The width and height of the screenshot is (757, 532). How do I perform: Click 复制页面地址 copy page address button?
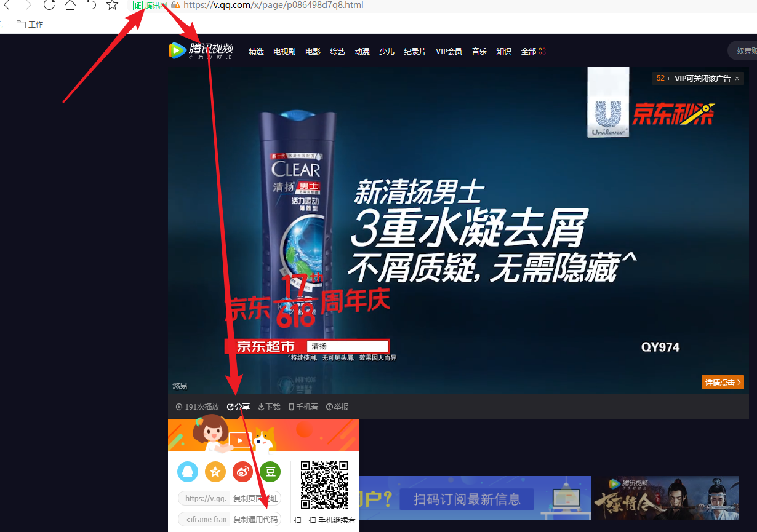click(255, 498)
